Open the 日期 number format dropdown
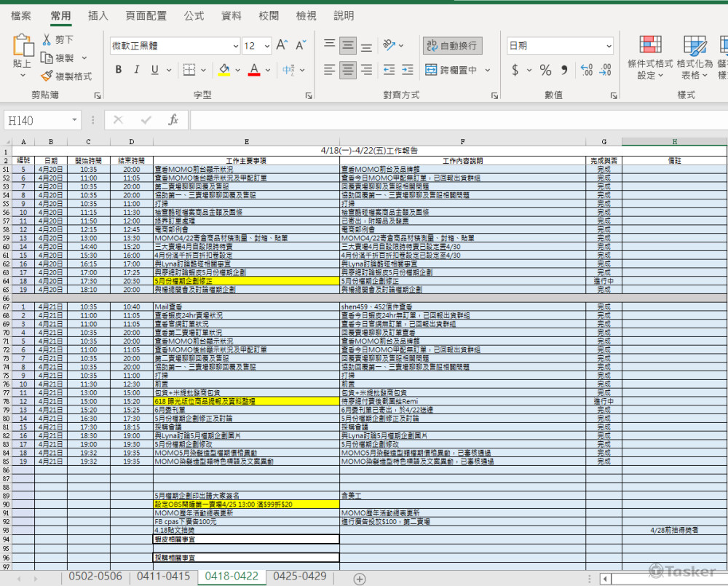Viewport: 728px width, 586px height. [x=609, y=46]
